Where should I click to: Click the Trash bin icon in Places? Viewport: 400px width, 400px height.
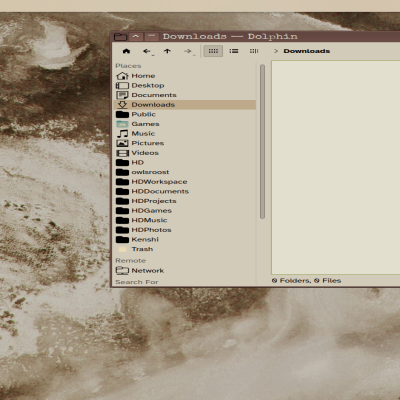tap(123, 249)
